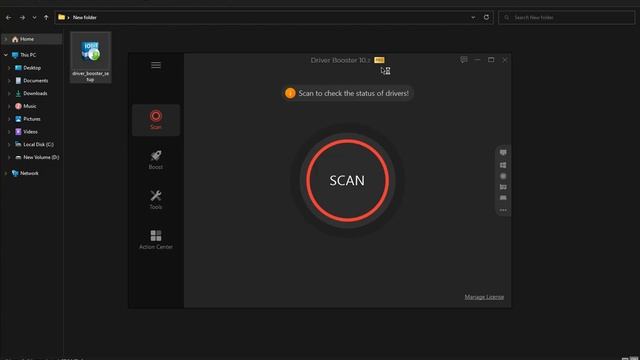The image size is (640, 360).
Task: Start the driver scan with the SCAN button
Action: 347,180
